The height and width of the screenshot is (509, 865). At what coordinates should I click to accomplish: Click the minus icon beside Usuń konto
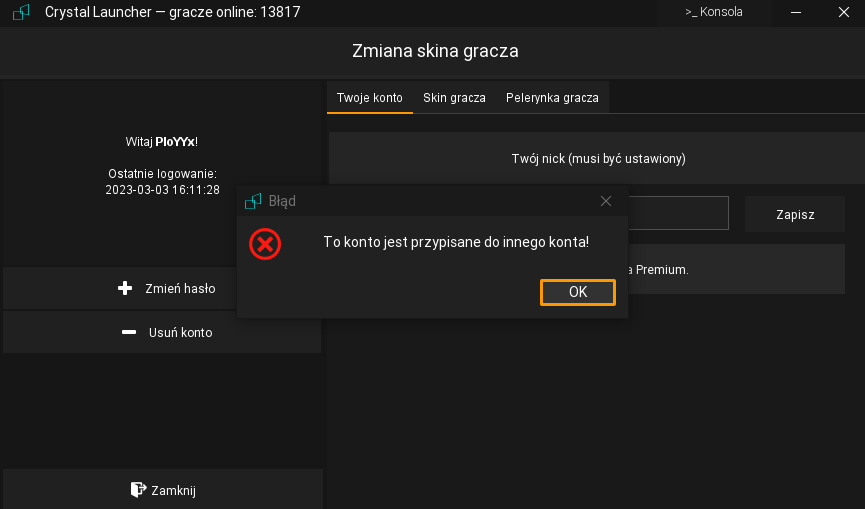(128, 332)
